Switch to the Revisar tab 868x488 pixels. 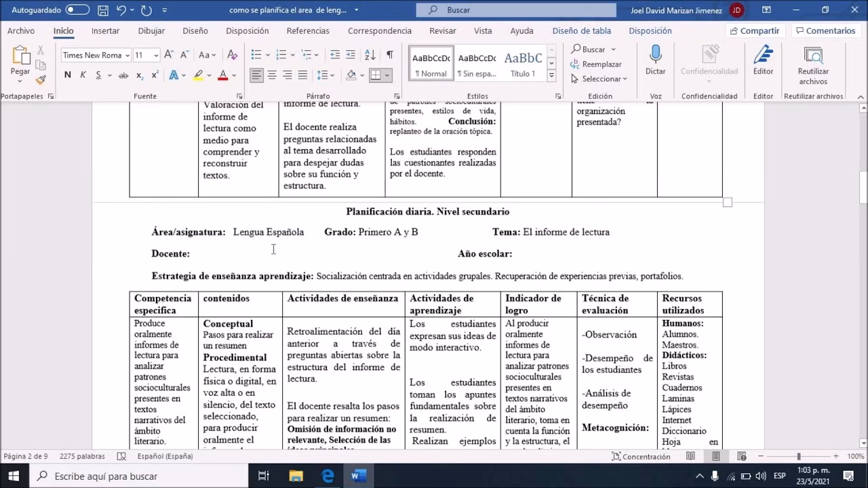[x=441, y=30]
